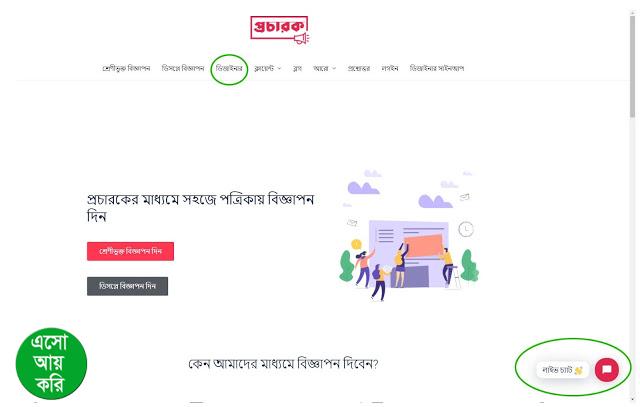Open the শ্রেণীভুক্ত বিজ্ঞাপন nav item
The width and height of the screenshot is (640, 407).
pyautogui.click(x=126, y=68)
